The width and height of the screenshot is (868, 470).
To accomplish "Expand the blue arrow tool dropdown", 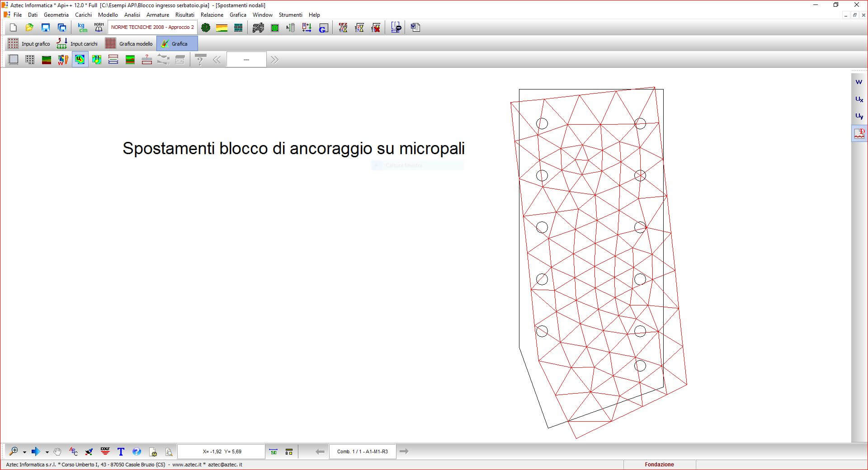I will point(47,451).
